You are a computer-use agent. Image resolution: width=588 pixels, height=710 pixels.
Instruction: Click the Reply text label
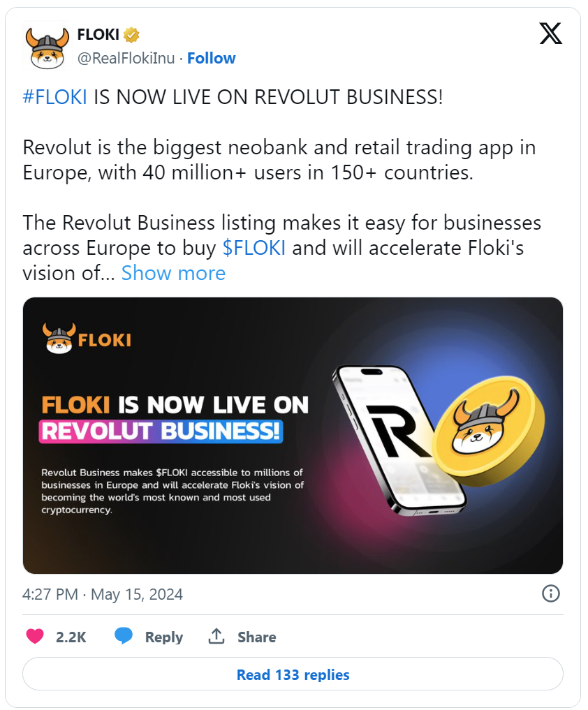[163, 637]
